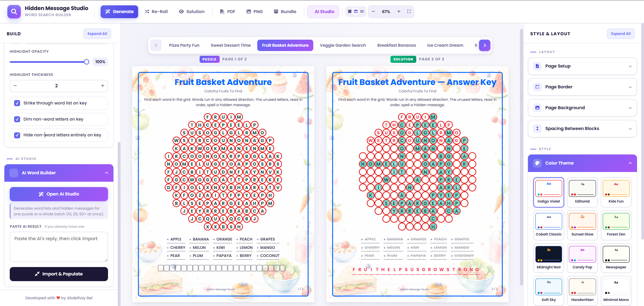
Task: Select the Midnight Noir theme thumbnail
Action: point(549,258)
